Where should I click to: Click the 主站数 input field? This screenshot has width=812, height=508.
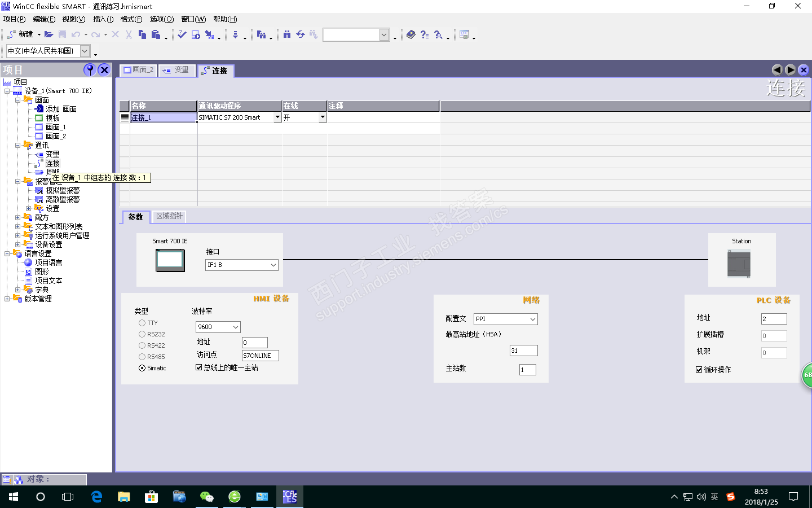pos(527,370)
